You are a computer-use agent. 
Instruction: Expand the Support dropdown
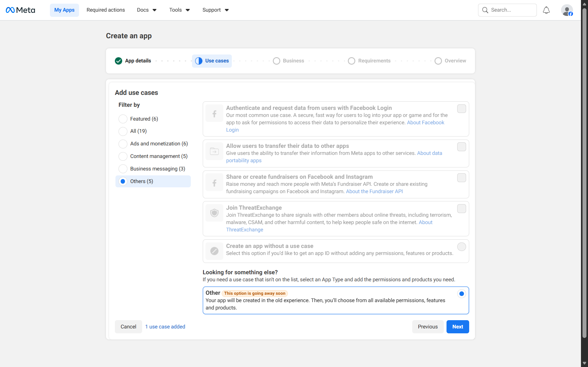click(x=216, y=10)
